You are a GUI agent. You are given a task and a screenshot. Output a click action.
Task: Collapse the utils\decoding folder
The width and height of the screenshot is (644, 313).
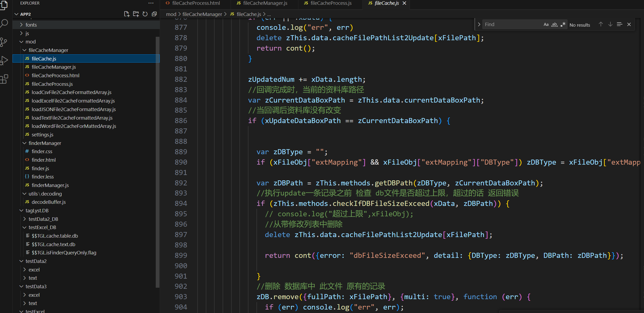(x=86, y=194)
